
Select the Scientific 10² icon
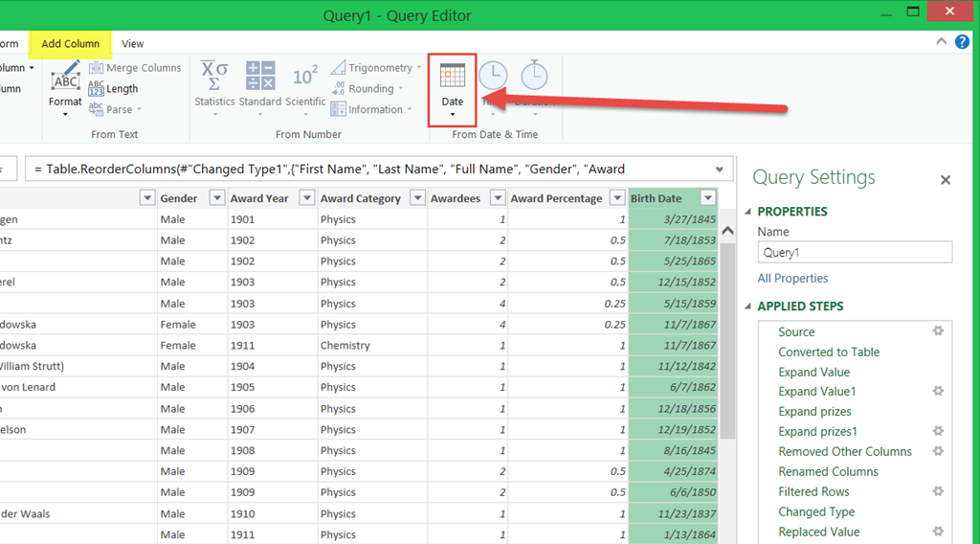(x=305, y=75)
